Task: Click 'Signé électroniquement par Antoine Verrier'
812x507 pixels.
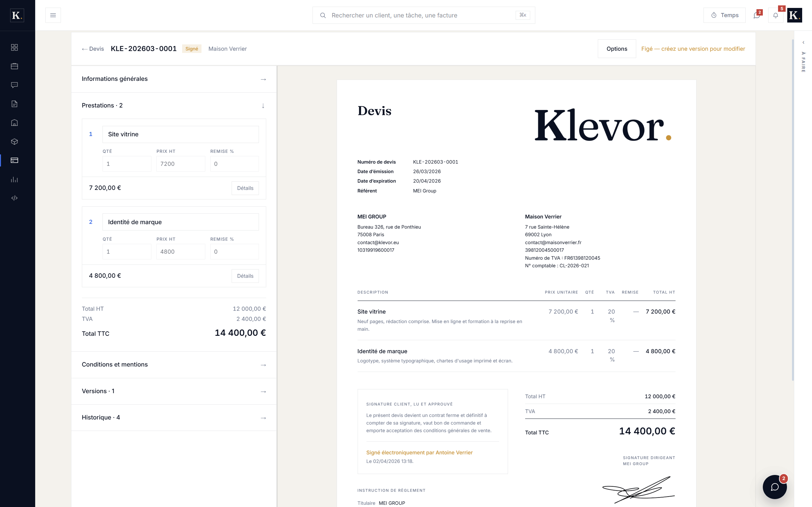Action: pyautogui.click(x=419, y=453)
